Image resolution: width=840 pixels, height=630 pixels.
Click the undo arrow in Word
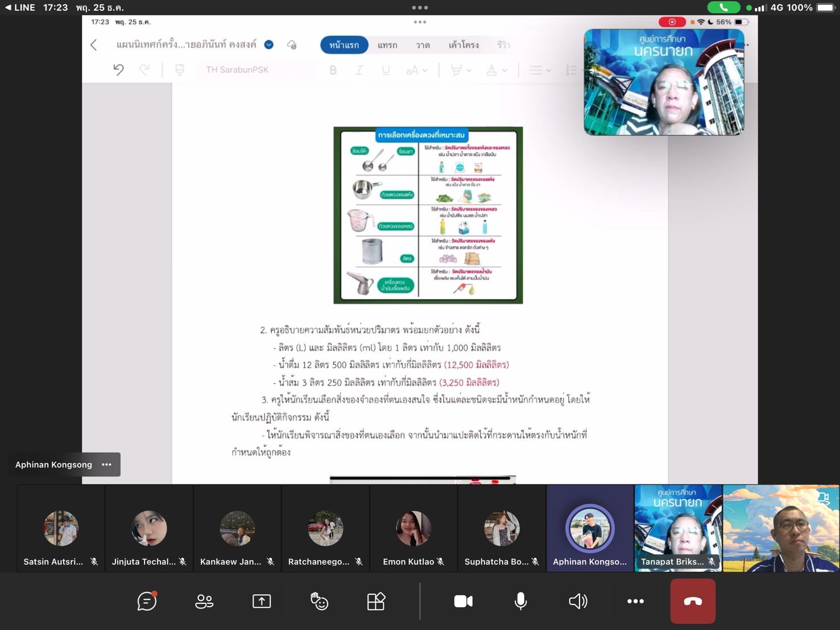pos(118,70)
